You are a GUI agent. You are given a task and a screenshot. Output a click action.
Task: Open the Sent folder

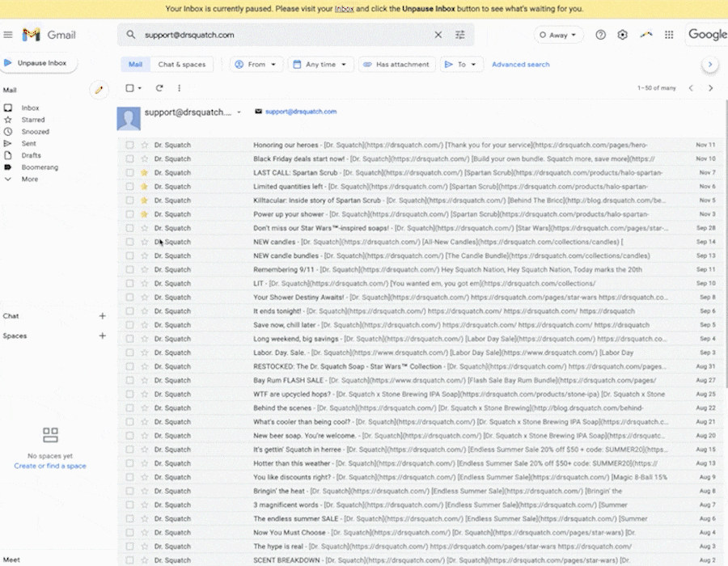pos(28,143)
